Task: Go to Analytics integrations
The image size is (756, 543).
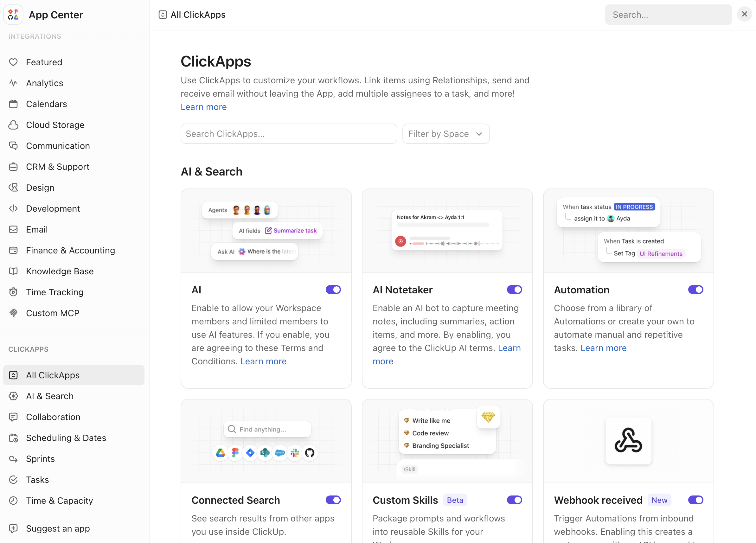Action: point(74,83)
